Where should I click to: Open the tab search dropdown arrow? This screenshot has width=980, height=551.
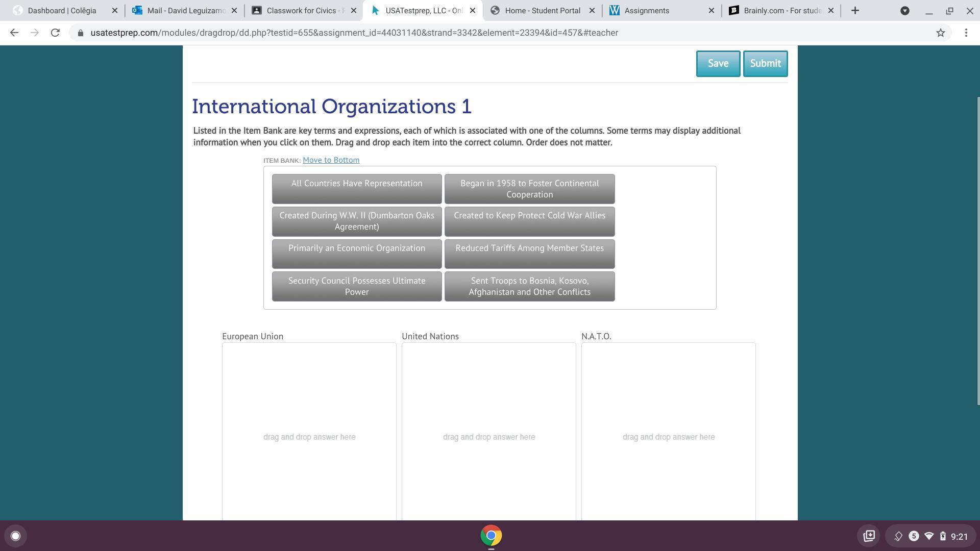pos(904,10)
